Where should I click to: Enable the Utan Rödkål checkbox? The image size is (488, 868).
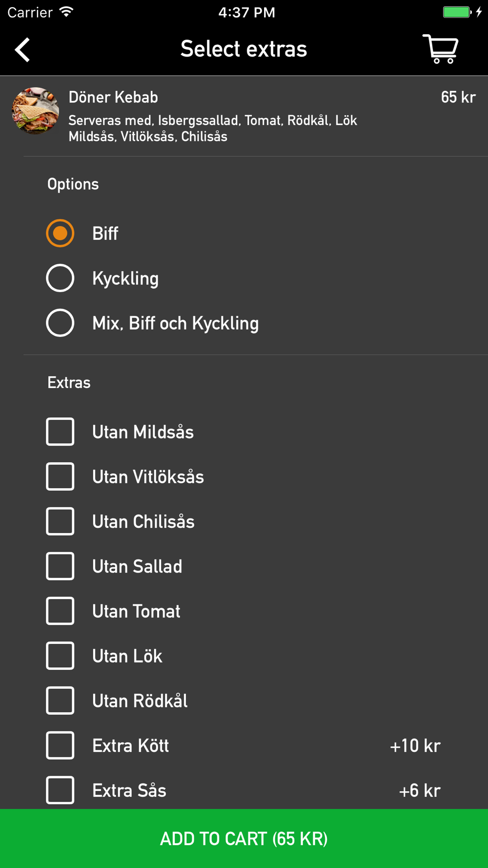(60, 701)
